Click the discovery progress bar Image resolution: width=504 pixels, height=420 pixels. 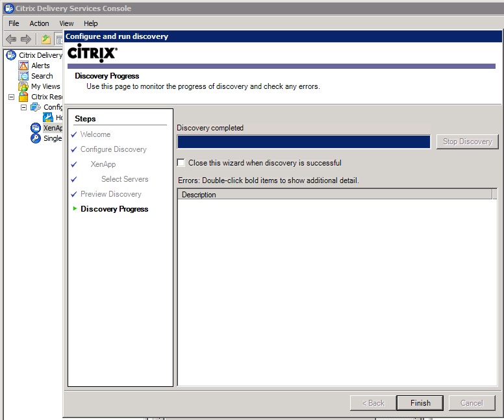click(303, 142)
